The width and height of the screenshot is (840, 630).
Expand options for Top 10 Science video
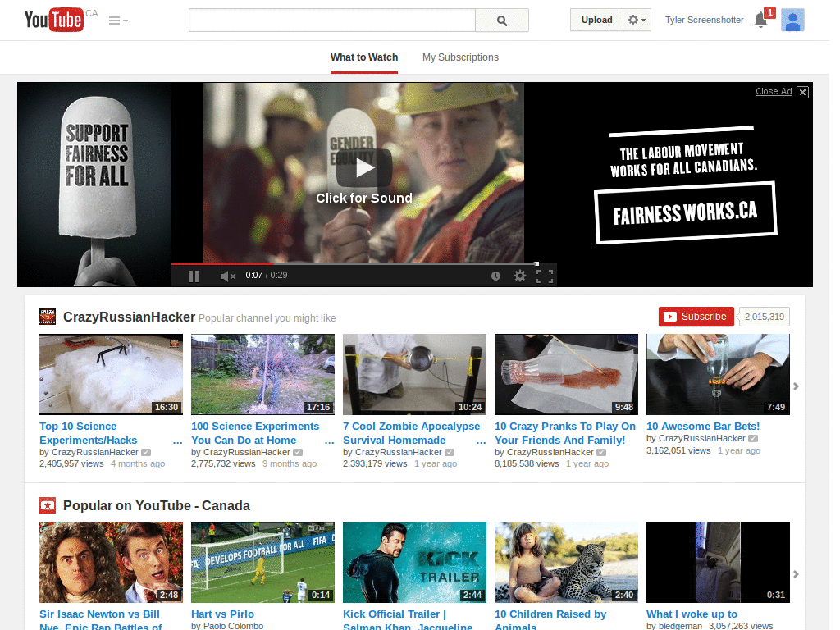178,442
